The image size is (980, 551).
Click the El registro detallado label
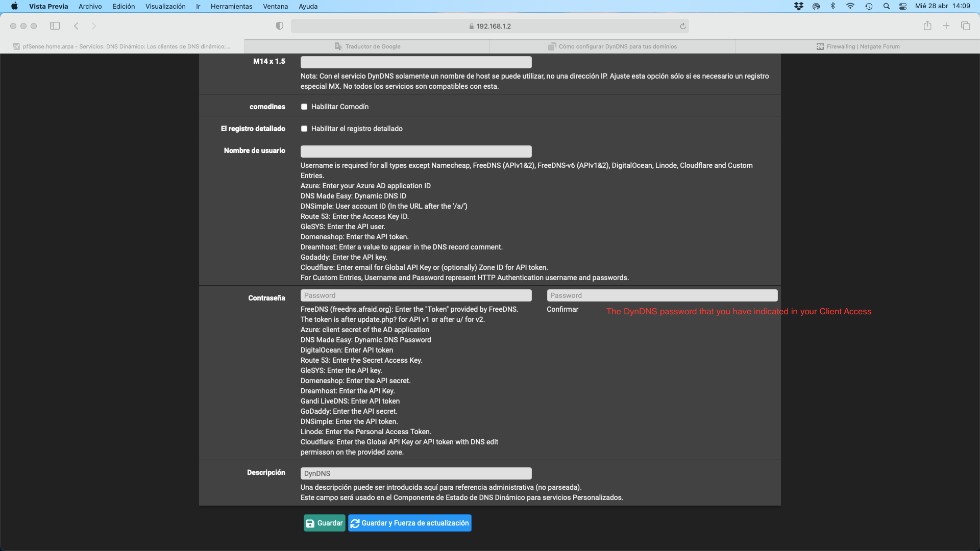coord(253,129)
